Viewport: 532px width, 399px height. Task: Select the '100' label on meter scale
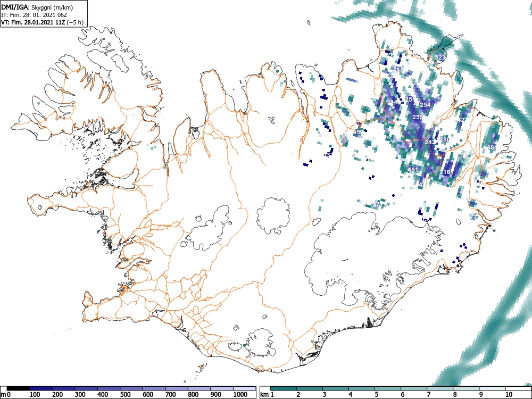tap(35, 395)
